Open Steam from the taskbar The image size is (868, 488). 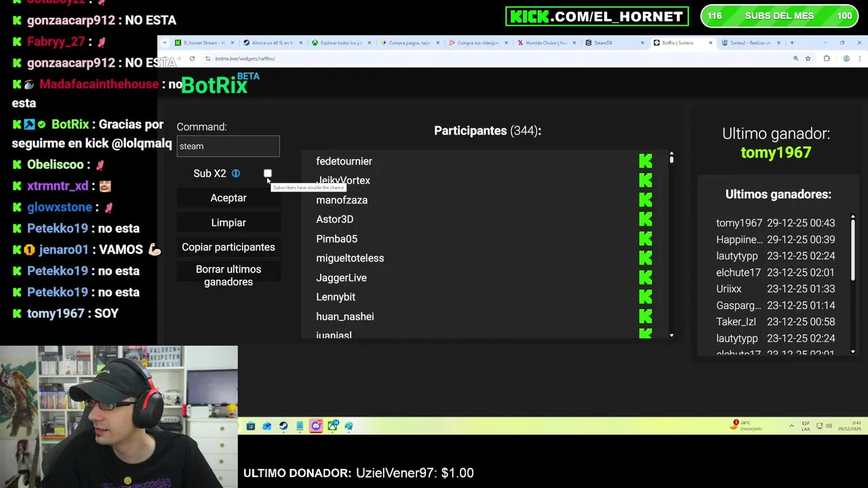(x=283, y=426)
